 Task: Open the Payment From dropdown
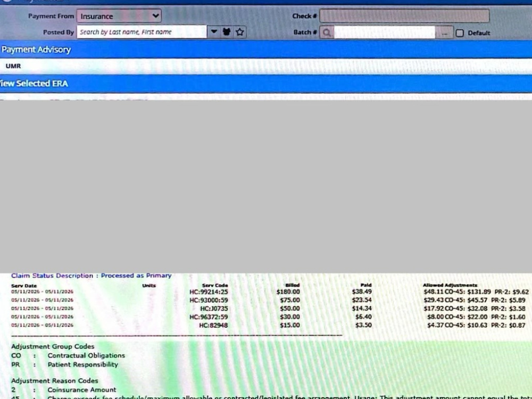click(x=119, y=16)
